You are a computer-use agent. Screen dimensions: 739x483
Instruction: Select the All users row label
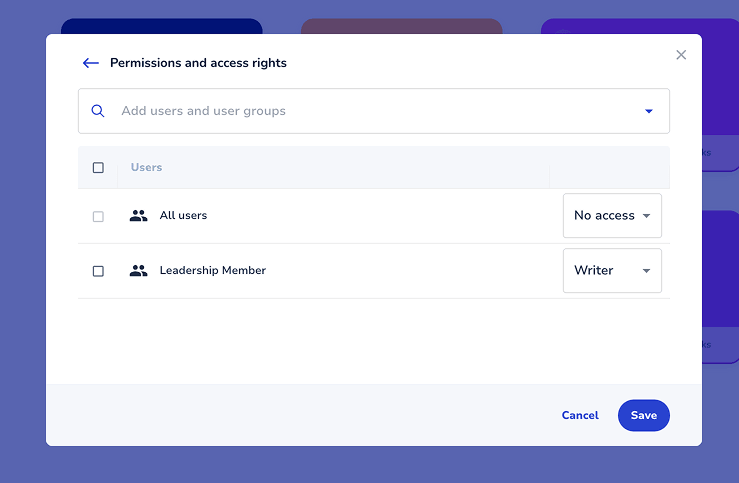pos(183,216)
